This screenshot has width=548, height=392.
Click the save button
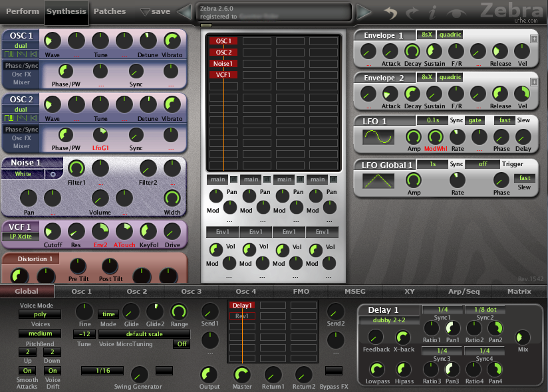tap(155, 11)
